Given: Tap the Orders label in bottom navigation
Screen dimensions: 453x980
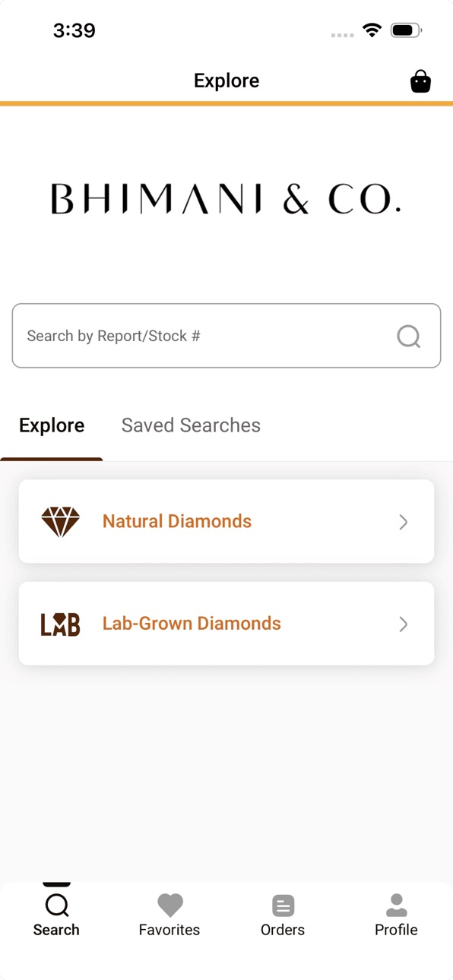Looking at the screenshot, I should pyautogui.click(x=283, y=930).
